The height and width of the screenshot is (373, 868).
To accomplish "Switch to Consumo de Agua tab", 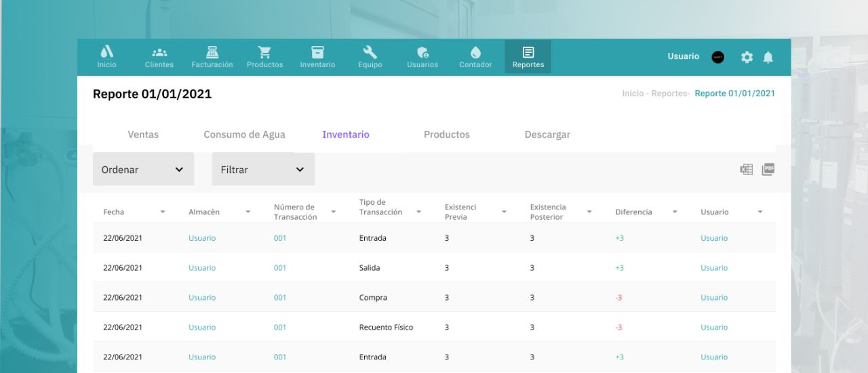I will tap(244, 134).
